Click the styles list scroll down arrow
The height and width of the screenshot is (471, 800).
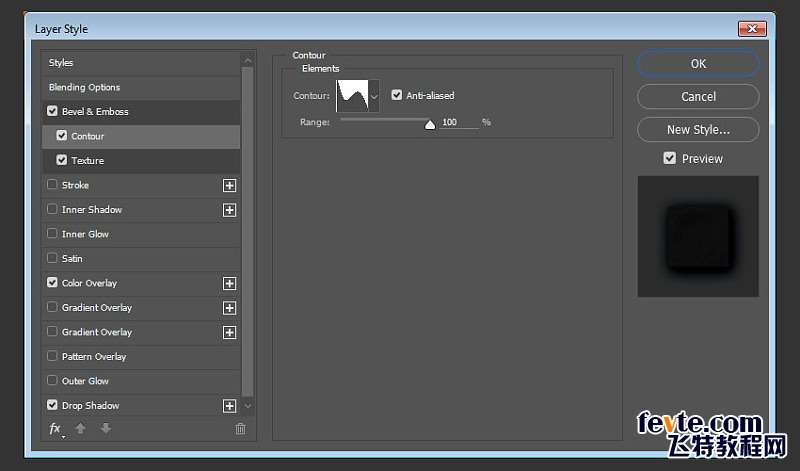(x=248, y=406)
